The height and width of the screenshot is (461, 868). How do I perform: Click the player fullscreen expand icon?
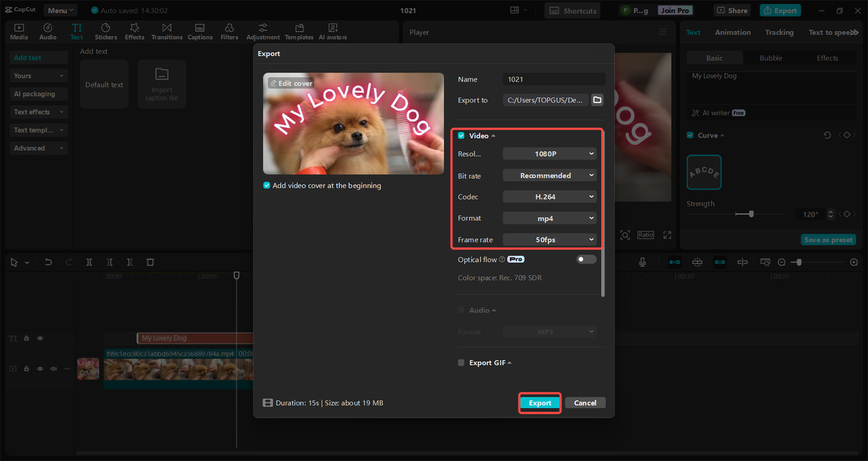667,235
